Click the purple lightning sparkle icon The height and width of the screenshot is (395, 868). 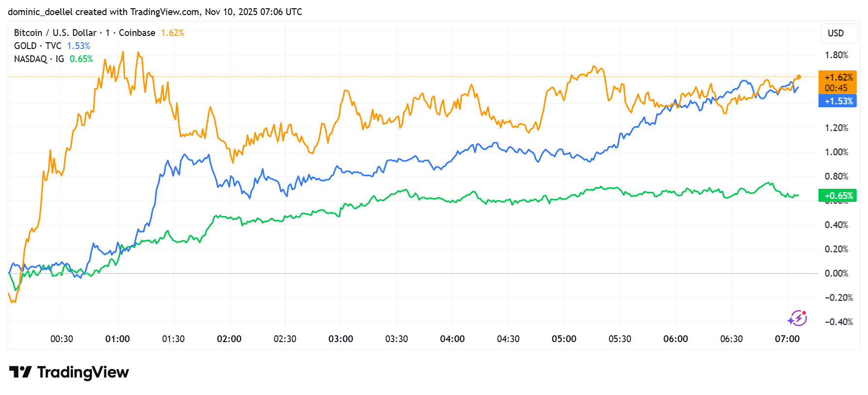797,318
